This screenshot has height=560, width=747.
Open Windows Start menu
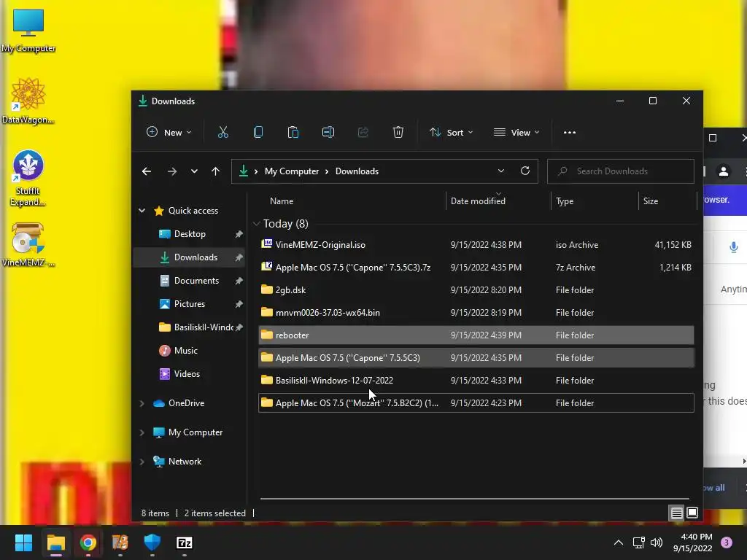(x=23, y=542)
